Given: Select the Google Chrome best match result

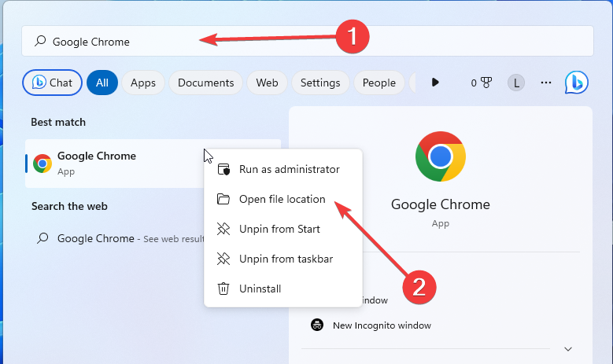Looking at the screenshot, I should pos(114,164).
